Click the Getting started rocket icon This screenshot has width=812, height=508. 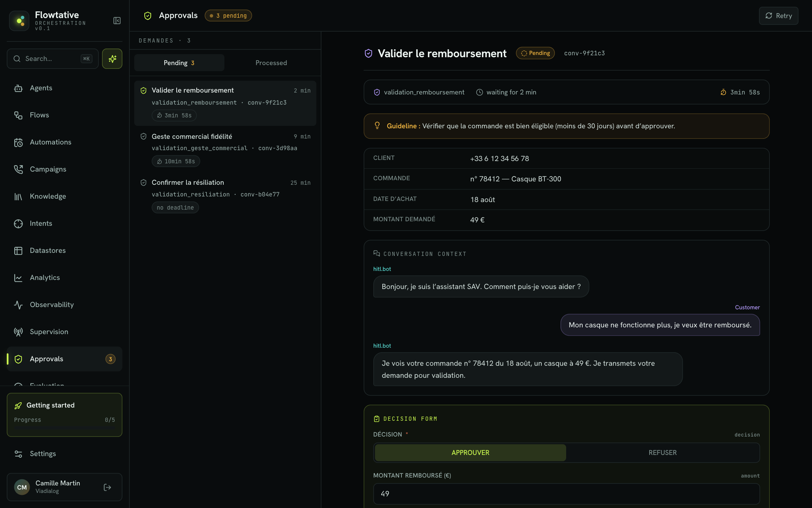18,405
